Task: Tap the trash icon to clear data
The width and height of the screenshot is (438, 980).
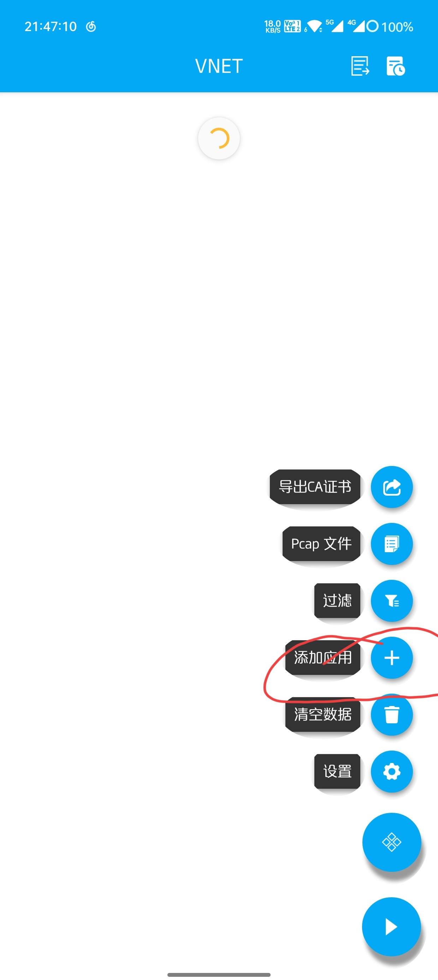Action: 392,714
